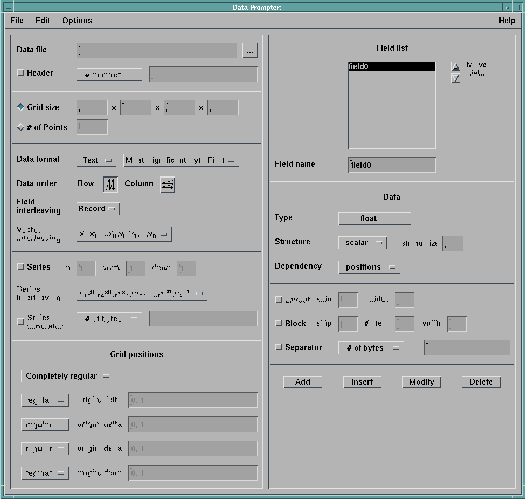
Task: Expand the Completely regular grid positions dropdown
Action: pos(65,376)
